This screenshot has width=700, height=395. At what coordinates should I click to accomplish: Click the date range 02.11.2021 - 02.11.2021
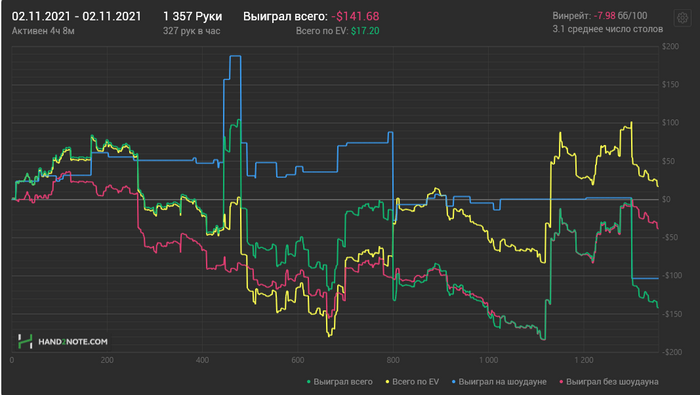(76, 17)
